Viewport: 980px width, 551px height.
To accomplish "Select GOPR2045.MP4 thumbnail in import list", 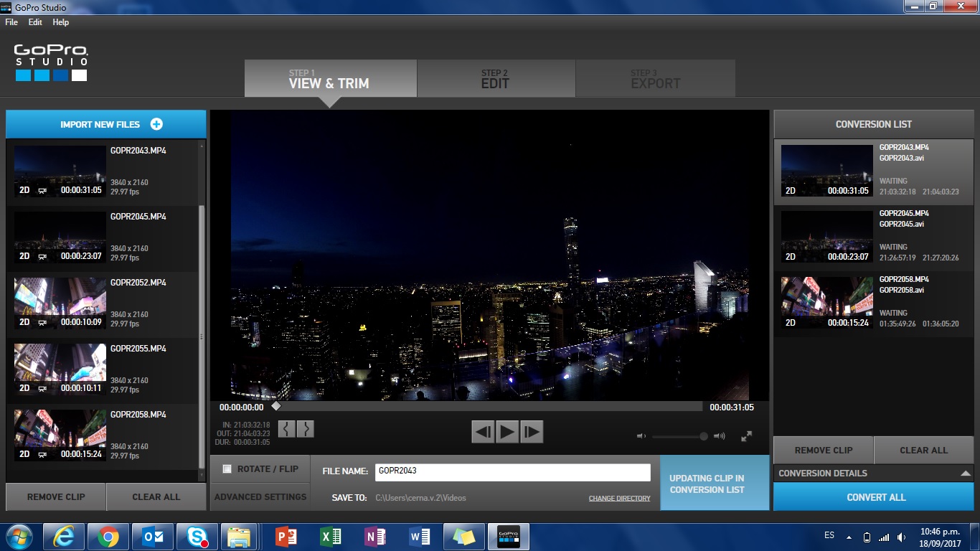I will [x=60, y=237].
